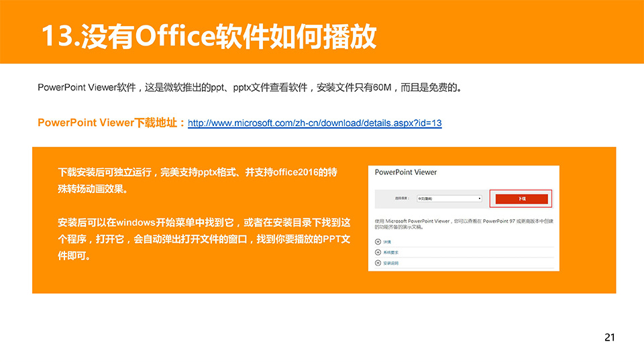This screenshot has width=644, height=362.
Task: Select the slide title 13.没有Office软件如何播放
Action: pyautogui.click(x=209, y=38)
